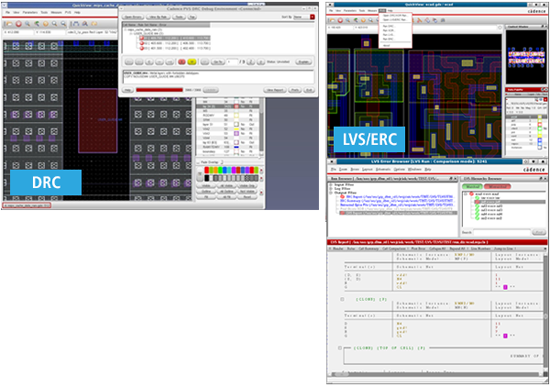Viewport: 550px width, 387px height.
Task: Click the Search field in LVS Hierarchy Browser
Action: tap(502, 232)
